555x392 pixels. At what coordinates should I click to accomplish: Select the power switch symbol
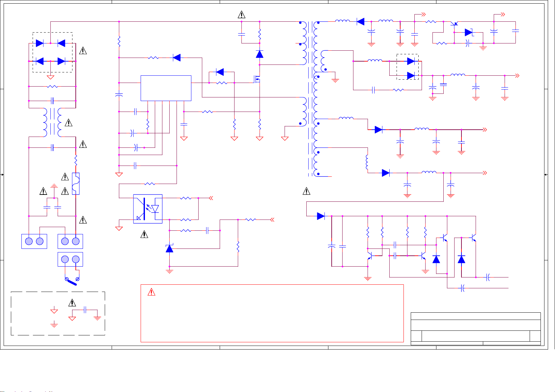click(72, 281)
